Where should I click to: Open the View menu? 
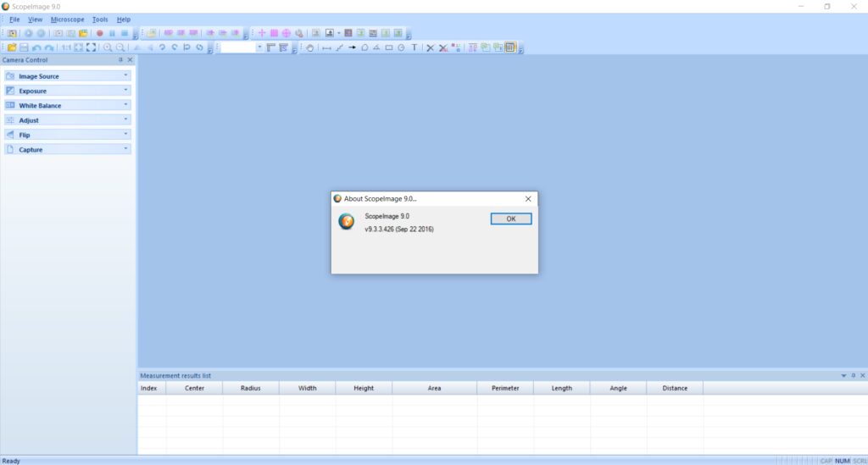pos(35,19)
